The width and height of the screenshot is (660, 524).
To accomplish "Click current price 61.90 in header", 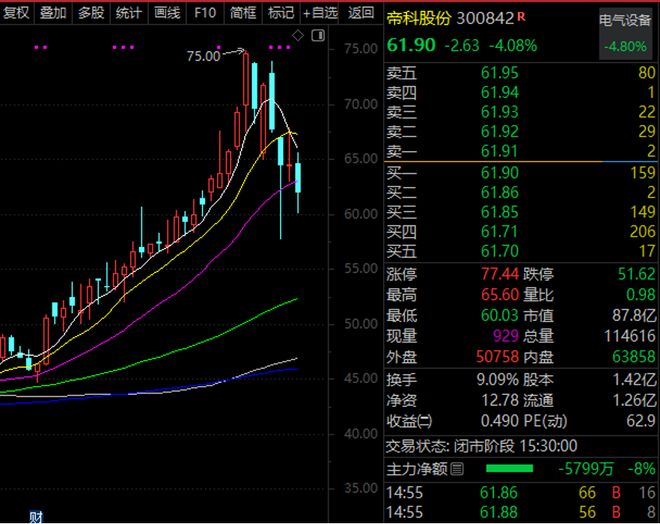I will pos(411,45).
